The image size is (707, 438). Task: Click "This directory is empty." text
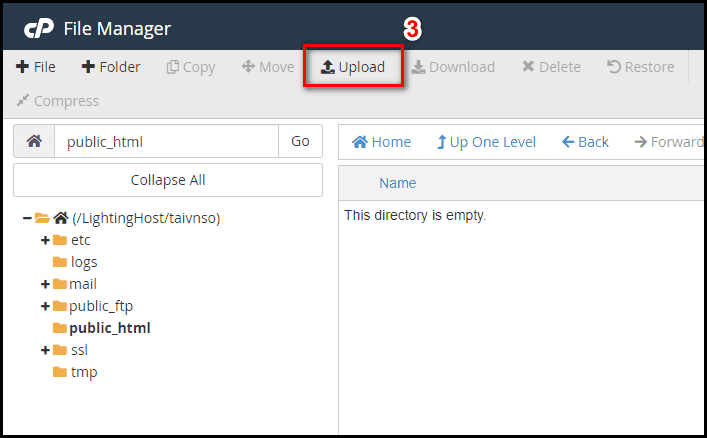415,215
